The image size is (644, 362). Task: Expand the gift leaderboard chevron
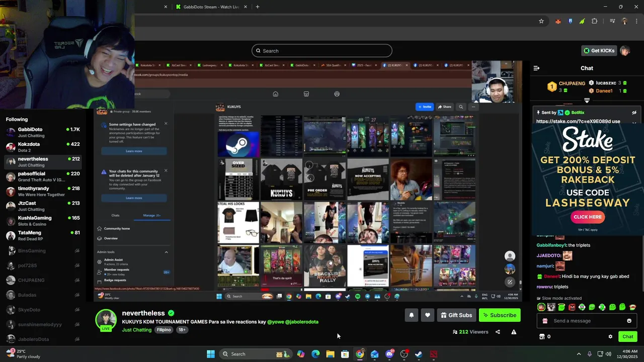click(x=587, y=101)
